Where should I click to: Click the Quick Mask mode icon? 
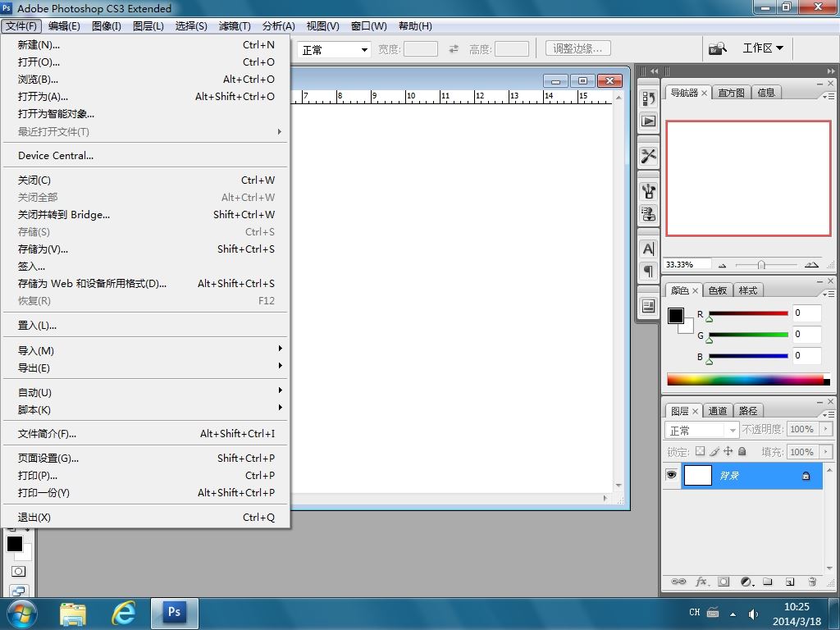18,572
